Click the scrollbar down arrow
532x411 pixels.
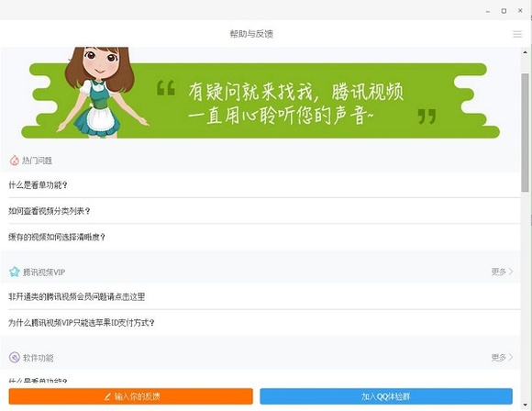[x=525, y=405]
